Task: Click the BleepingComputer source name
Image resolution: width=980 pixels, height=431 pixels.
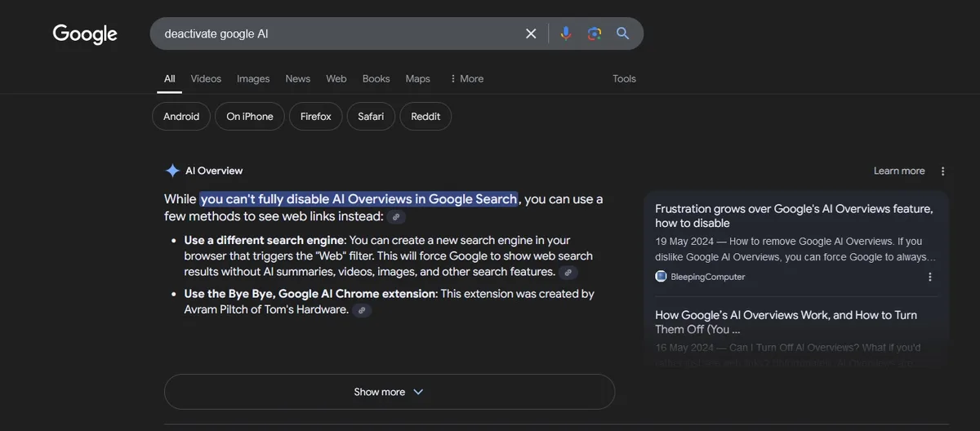Action: pos(708,277)
